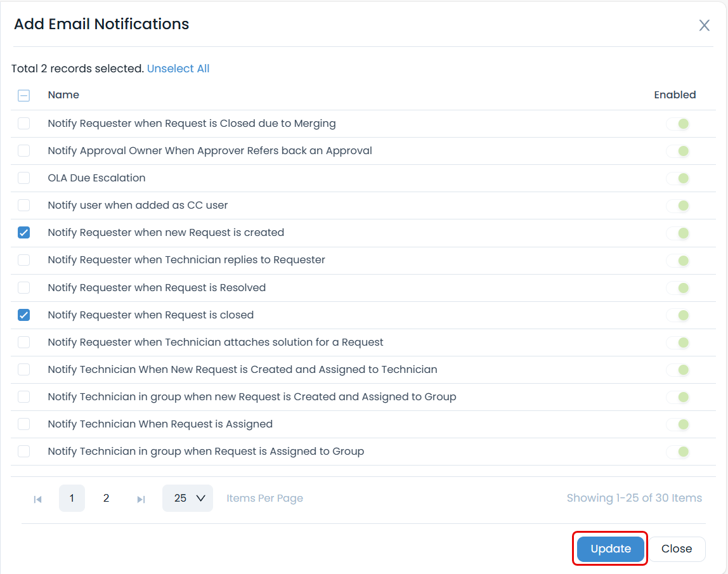The height and width of the screenshot is (574, 728).
Task: Go to page 2 of notifications
Action: 106,499
